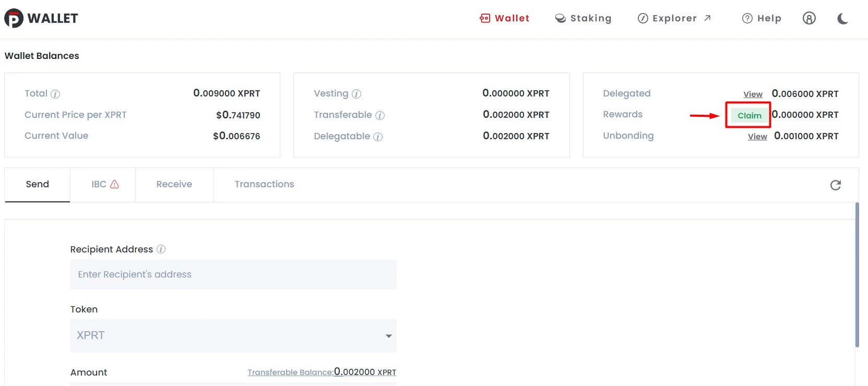Click the Wallet Balances heading

pyautogui.click(x=42, y=56)
